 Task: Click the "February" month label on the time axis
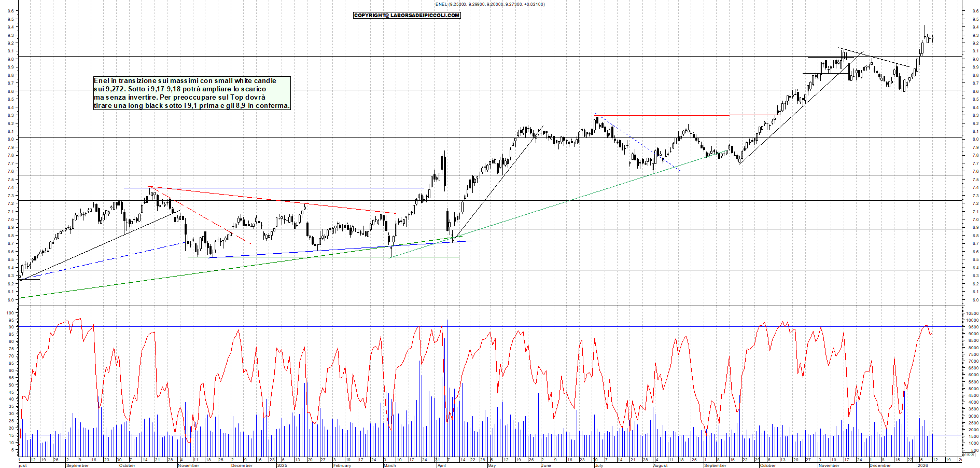coord(342,465)
